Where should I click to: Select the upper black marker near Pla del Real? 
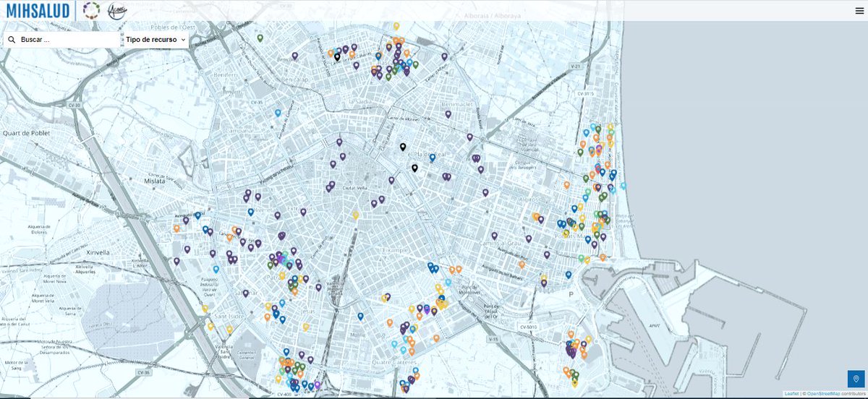(x=403, y=147)
